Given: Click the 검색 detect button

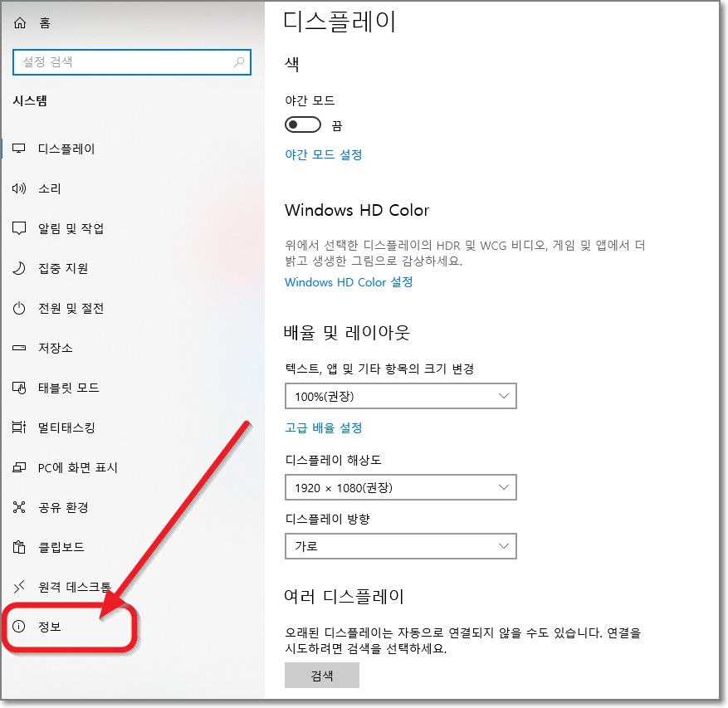Looking at the screenshot, I should (x=322, y=676).
